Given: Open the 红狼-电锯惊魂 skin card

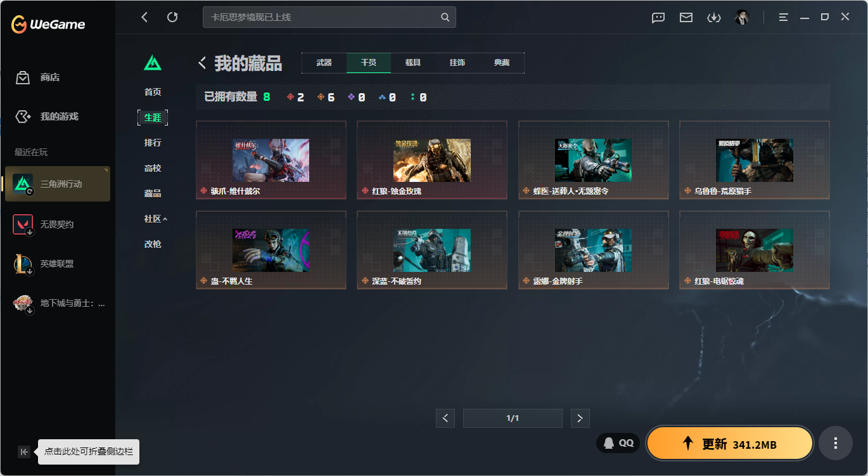Looking at the screenshot, I should pyautogui.click(x=755, y=250).
